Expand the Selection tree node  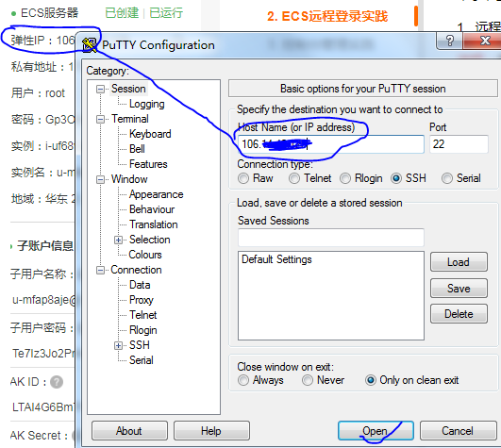coord(118,240)
